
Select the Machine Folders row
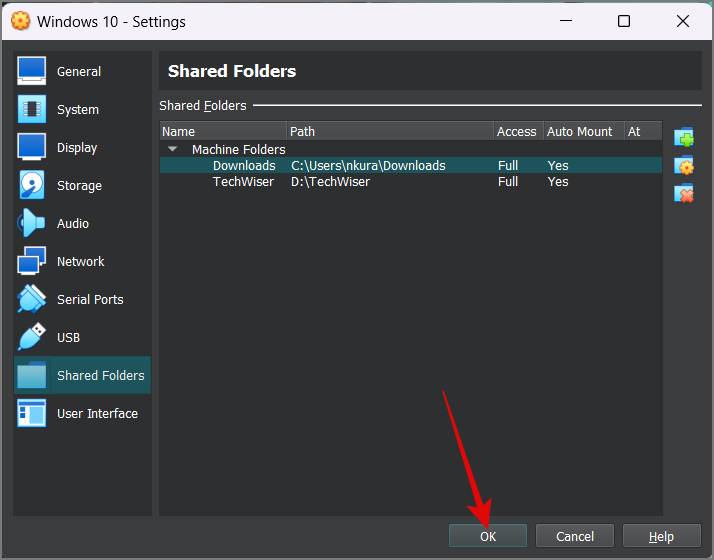[411, 149]
